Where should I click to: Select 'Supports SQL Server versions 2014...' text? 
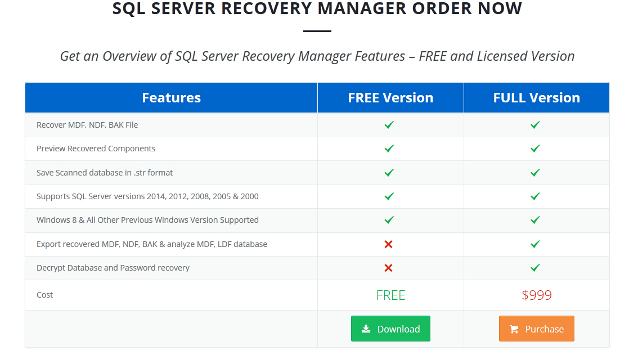pyautogui.click(x=147, y=196)
